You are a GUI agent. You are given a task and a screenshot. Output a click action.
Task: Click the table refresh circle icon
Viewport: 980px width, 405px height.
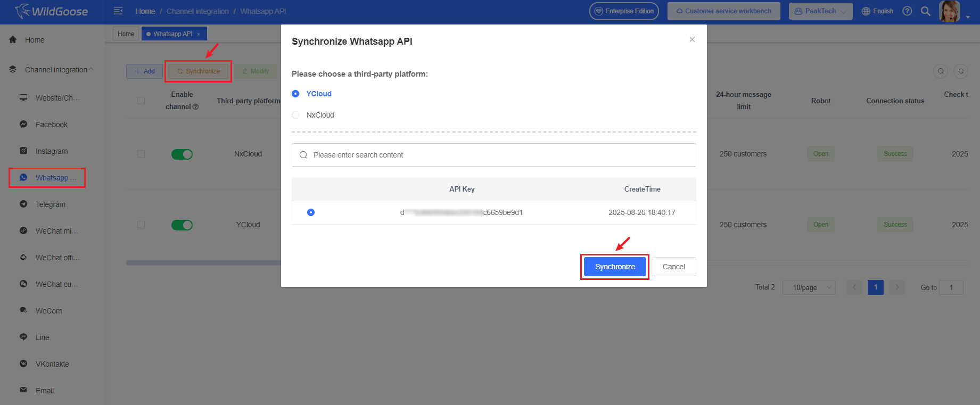point(961,71)
